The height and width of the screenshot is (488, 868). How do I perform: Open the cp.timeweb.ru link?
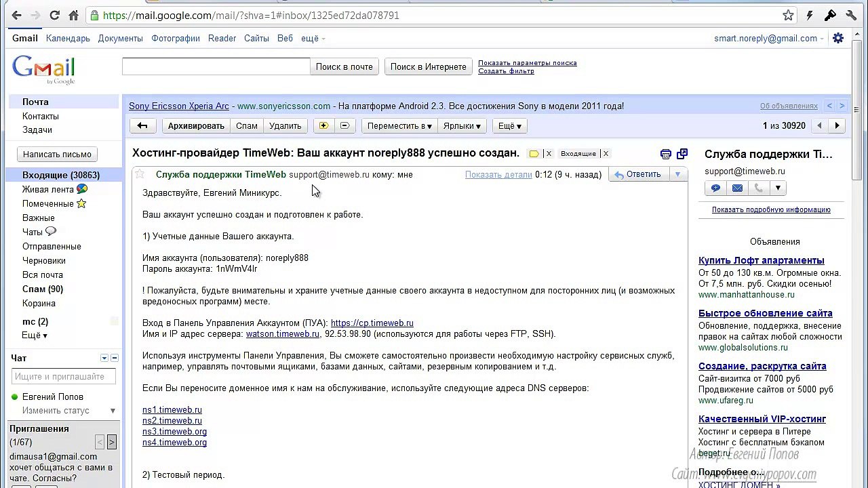(x=372, y=323)
